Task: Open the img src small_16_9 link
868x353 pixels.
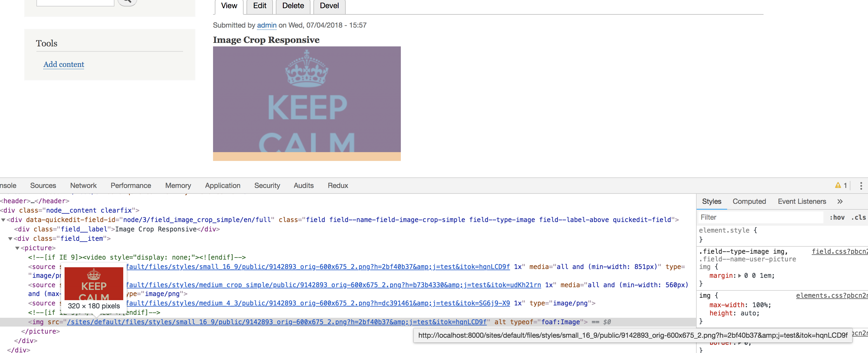Action: pos(277,322)
